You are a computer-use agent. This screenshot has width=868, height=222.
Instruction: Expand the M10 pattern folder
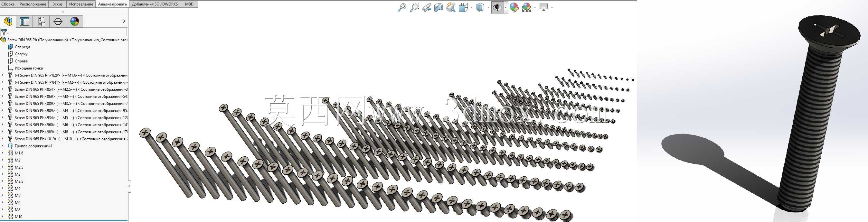point(3,217)
